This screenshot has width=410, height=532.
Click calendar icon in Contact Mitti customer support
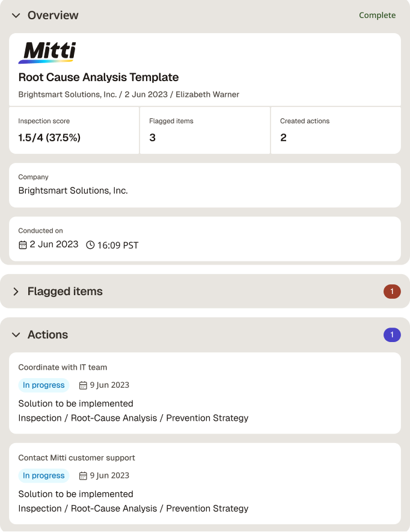tap(83, 476)
